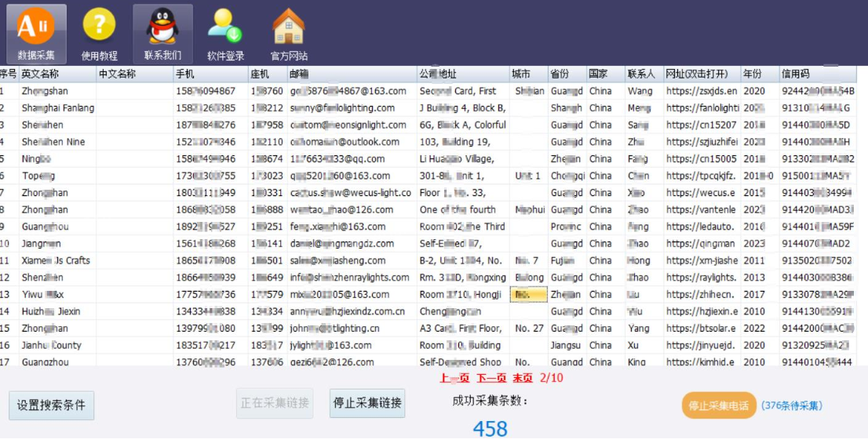Click the https://wecus.e website cell
Screen dimensions: 868x443
click(x=702, y=192)
